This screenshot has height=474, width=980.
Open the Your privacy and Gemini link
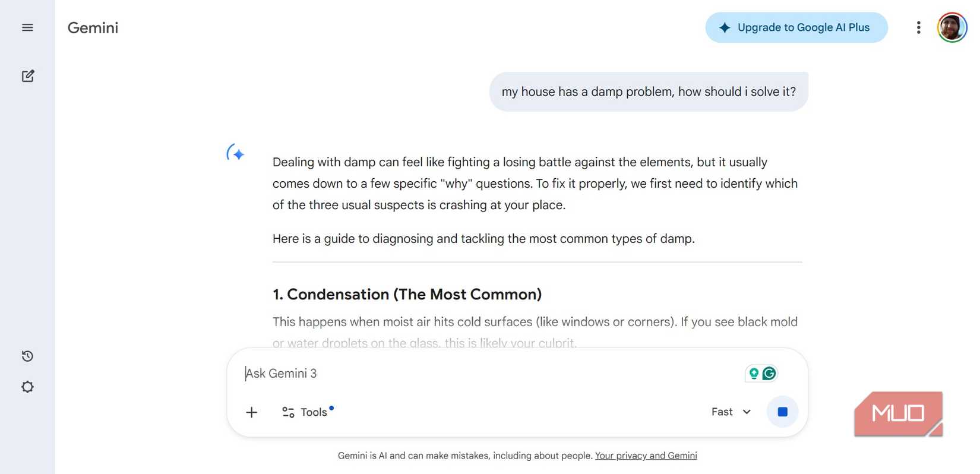646,456
